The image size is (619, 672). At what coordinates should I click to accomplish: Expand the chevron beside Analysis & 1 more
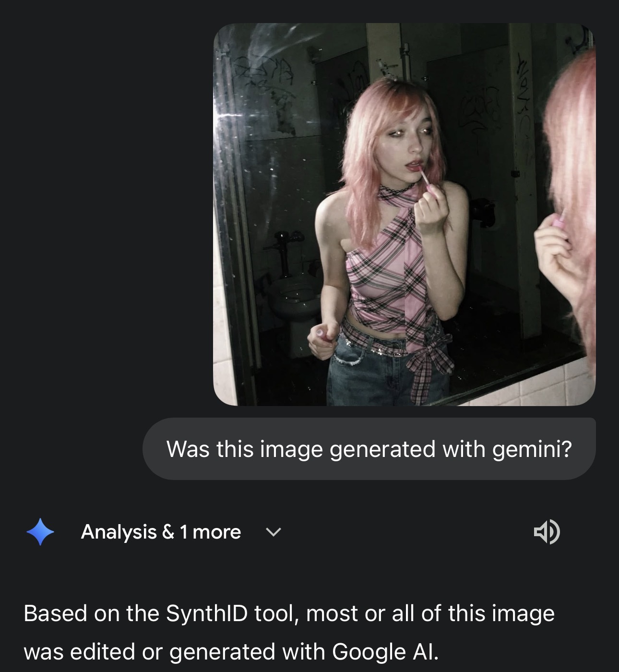coord(273,532)
